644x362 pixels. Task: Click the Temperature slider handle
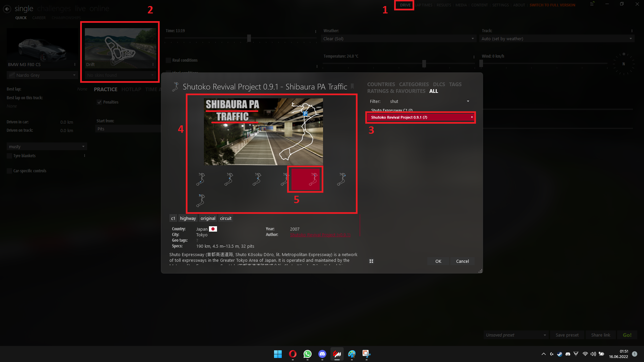pos(424,64)
